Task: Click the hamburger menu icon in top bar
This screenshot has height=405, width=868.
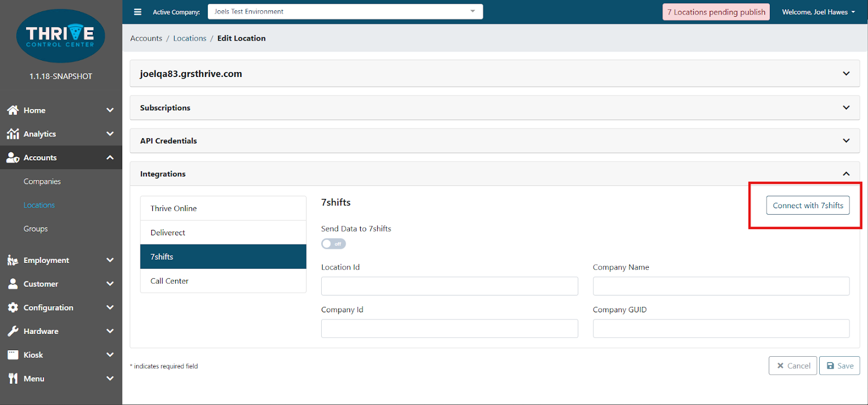Action: (138, 12)
